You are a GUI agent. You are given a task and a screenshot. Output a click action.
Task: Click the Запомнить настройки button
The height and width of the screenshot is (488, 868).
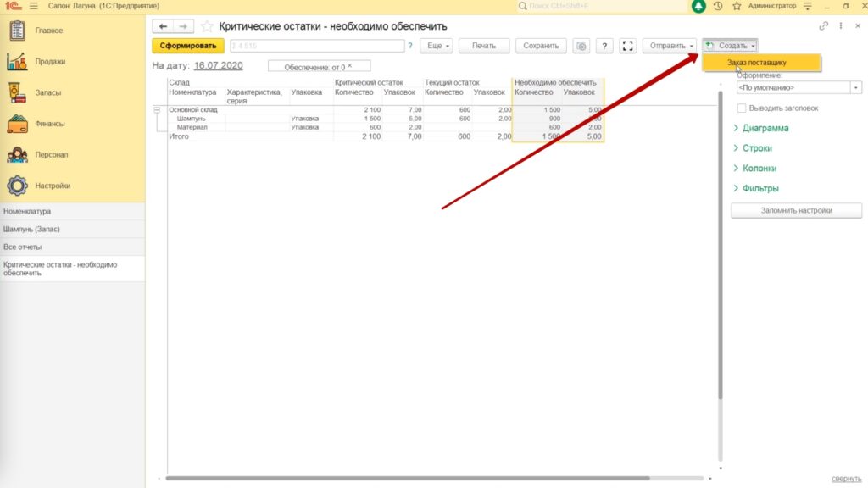[x=796, y=210]
